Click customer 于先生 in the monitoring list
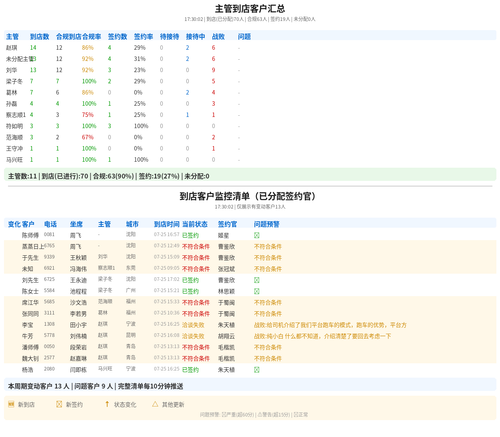This screenshot has height=437, width=500. [x=30, y=258]
